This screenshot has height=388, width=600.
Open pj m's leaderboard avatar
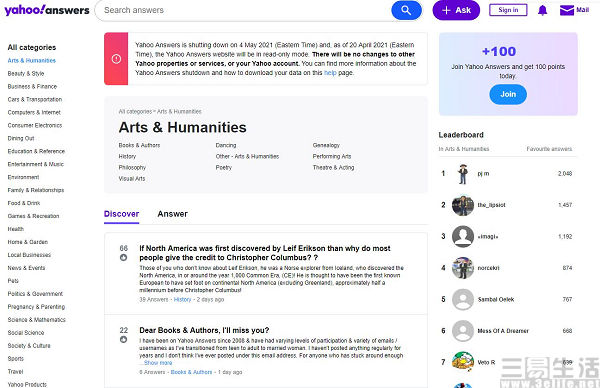[x=463, y=174]
